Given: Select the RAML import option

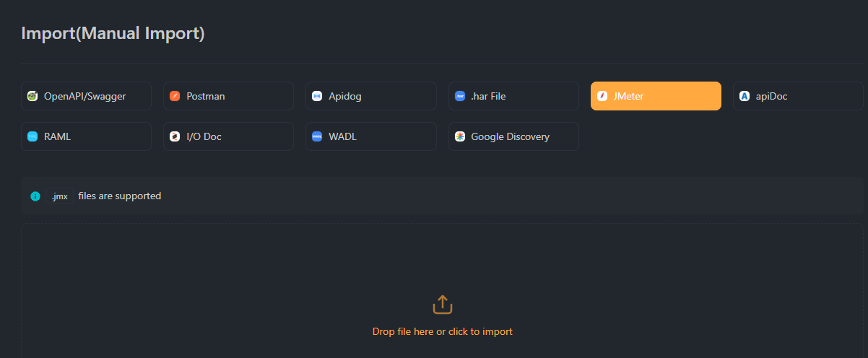Looking at the screenshot, I should pos(86,136).
